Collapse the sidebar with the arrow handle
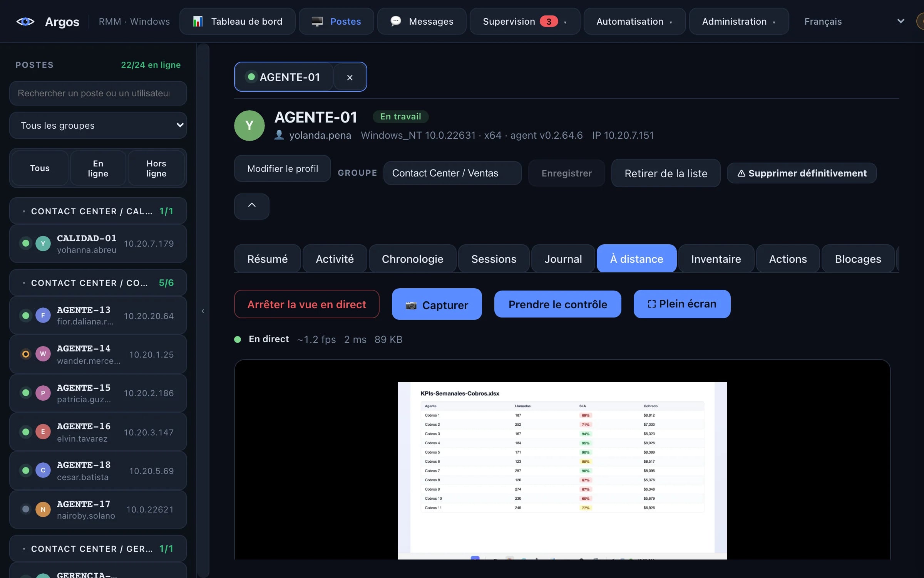Viewport: 924px width, 578px height. click(203, 311)
